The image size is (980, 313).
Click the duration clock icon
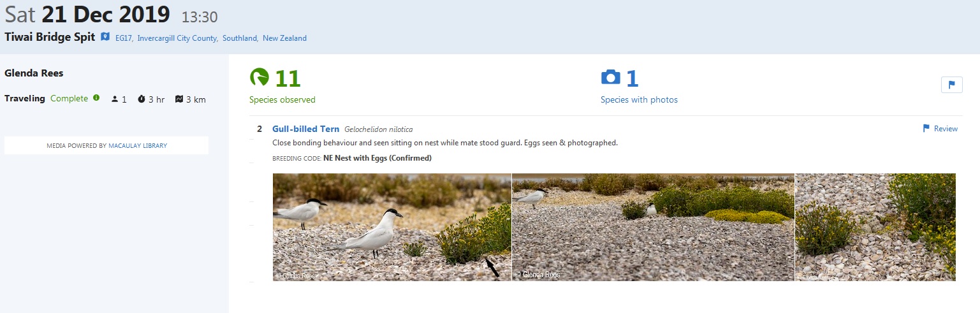click(x=142, y=99)
